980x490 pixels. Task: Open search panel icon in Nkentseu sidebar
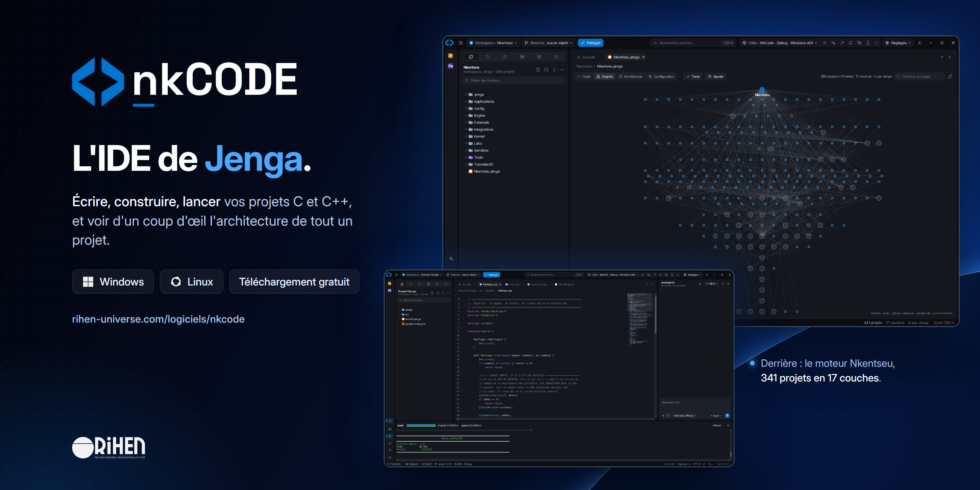(488, 57)
